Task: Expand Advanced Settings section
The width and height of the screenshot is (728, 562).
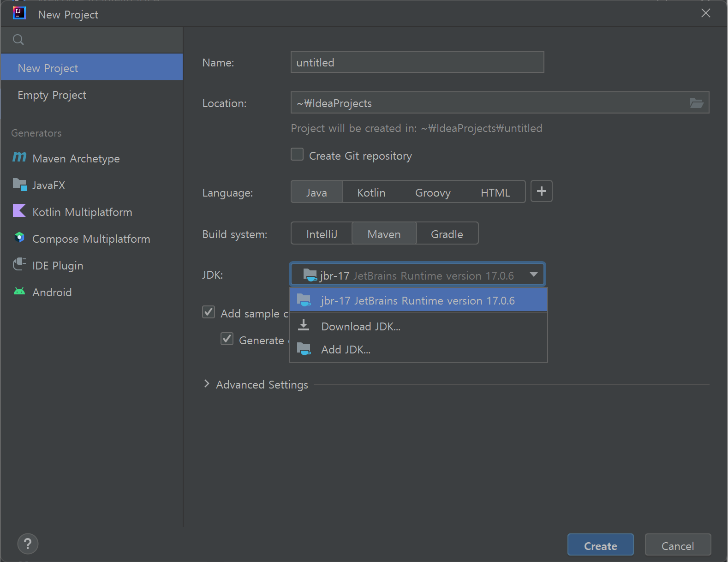Action: coord(207,384)
